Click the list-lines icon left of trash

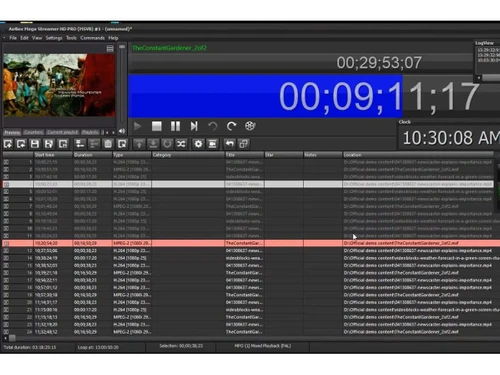pos(80,144)
